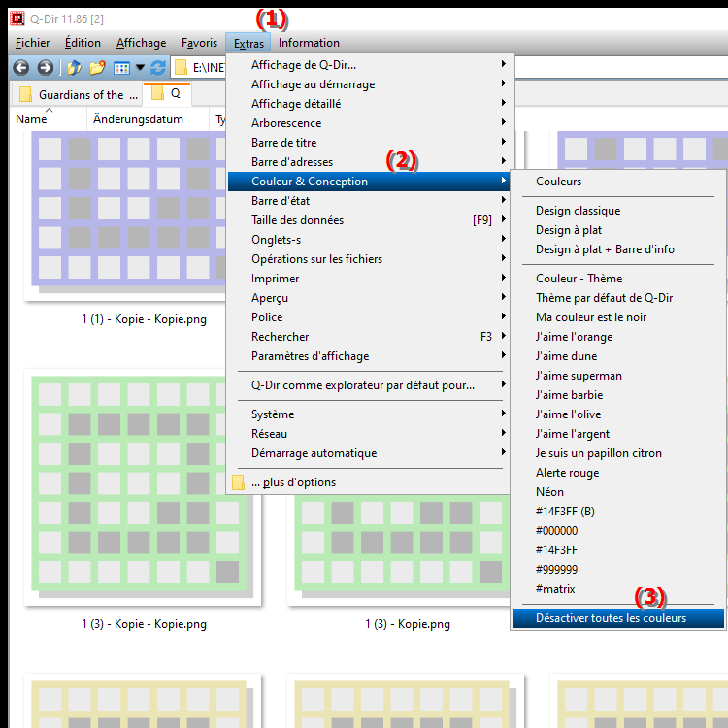Open the view mode dropdown arrow
The width and height of the screenshot is (728, 728).
(140, 68)
